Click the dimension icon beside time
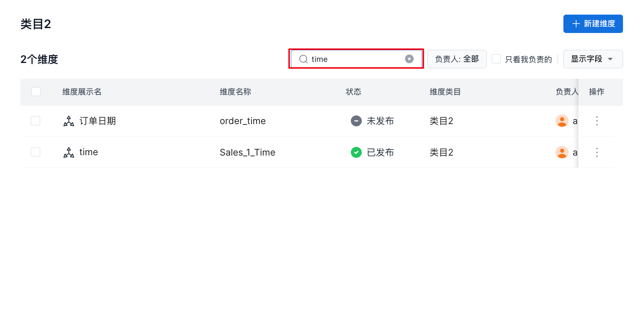The image size is (644, 325). [x=69, y=152]
